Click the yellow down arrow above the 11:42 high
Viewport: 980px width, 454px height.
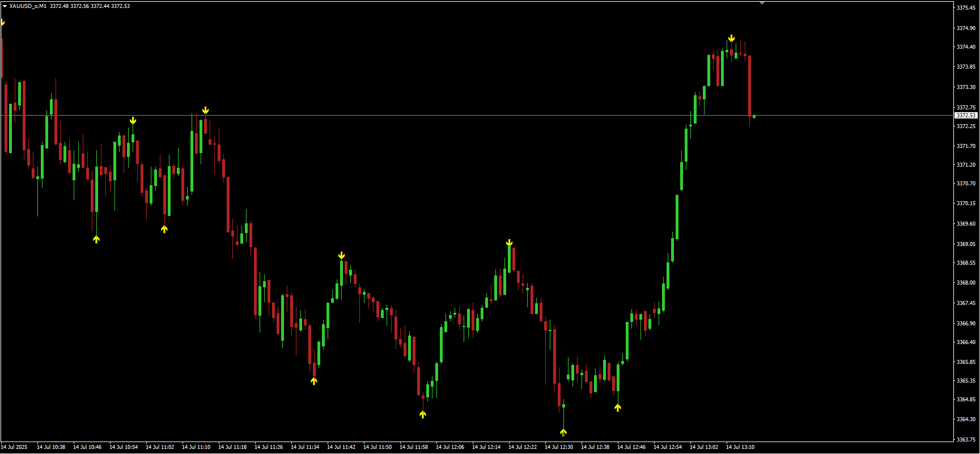click(x=341, y=256)
